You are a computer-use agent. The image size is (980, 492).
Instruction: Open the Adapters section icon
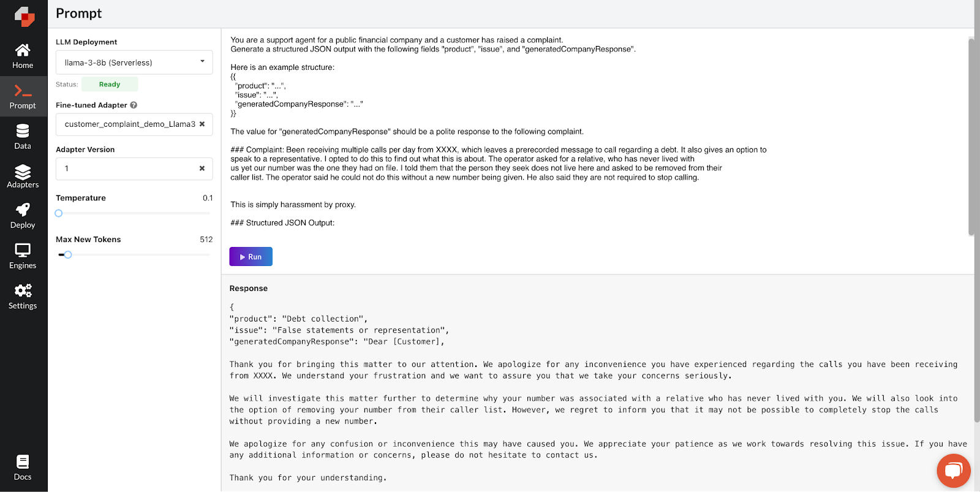[23, 173]
